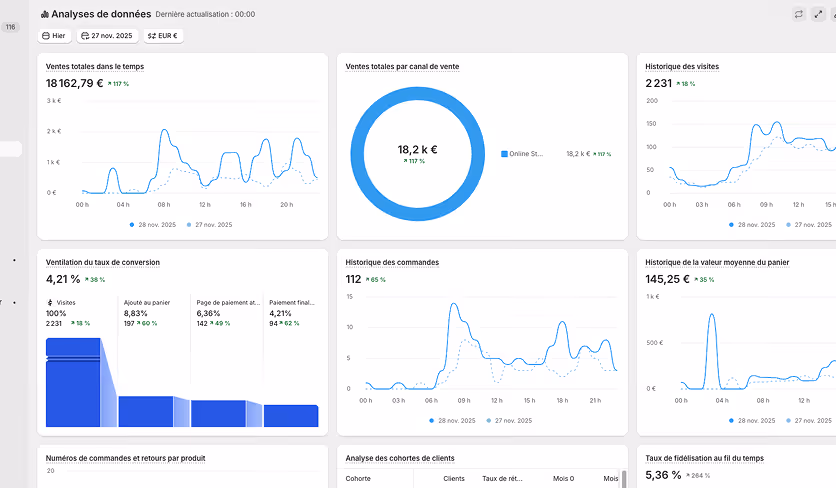Click the 27 nov. 2025 legend in orders chart
This screenshot has width=836, height=488.
509,420
